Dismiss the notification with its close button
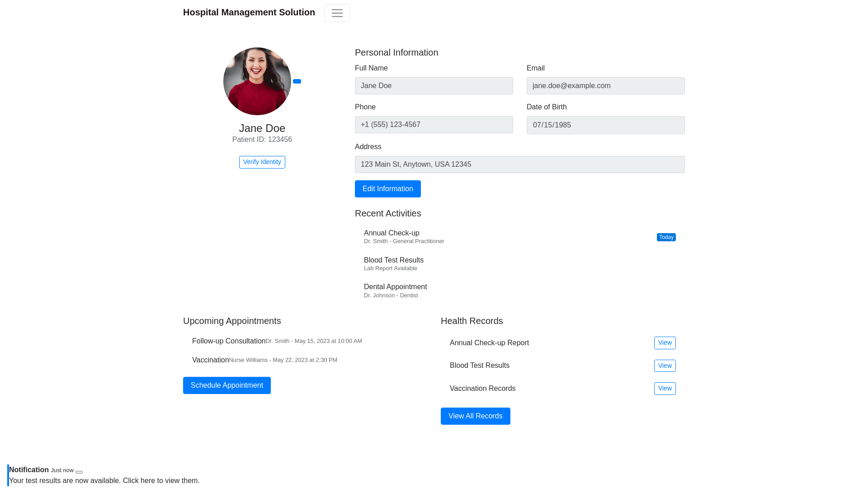 point(79,472)
